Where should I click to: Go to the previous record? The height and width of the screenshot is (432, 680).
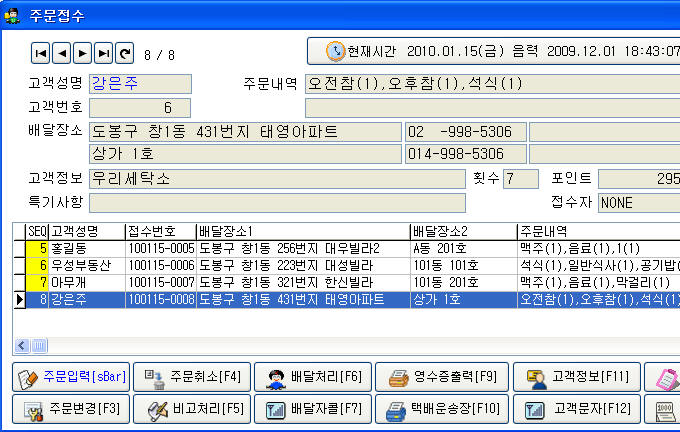tap(62, 53)
